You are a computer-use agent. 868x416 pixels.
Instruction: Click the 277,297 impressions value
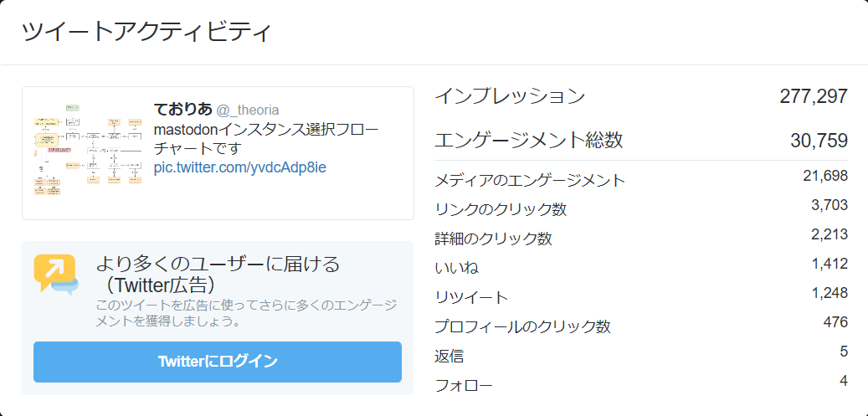(814, 96)
